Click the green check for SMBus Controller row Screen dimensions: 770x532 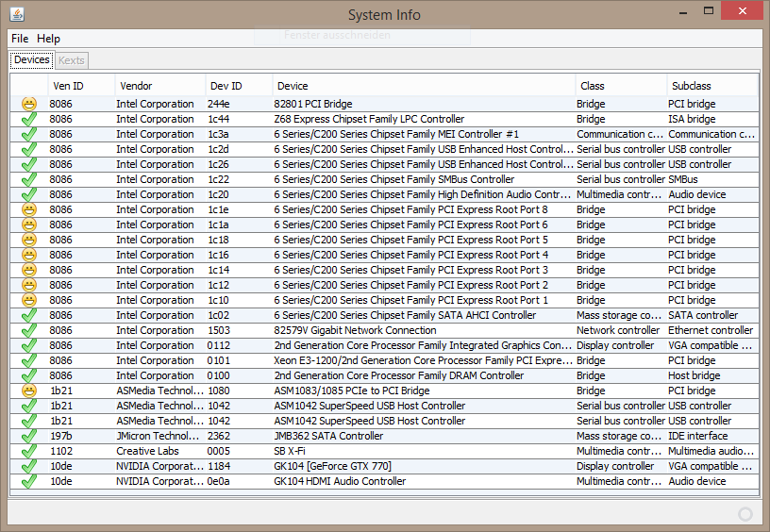pyautogui.click(x=29, y=179)
